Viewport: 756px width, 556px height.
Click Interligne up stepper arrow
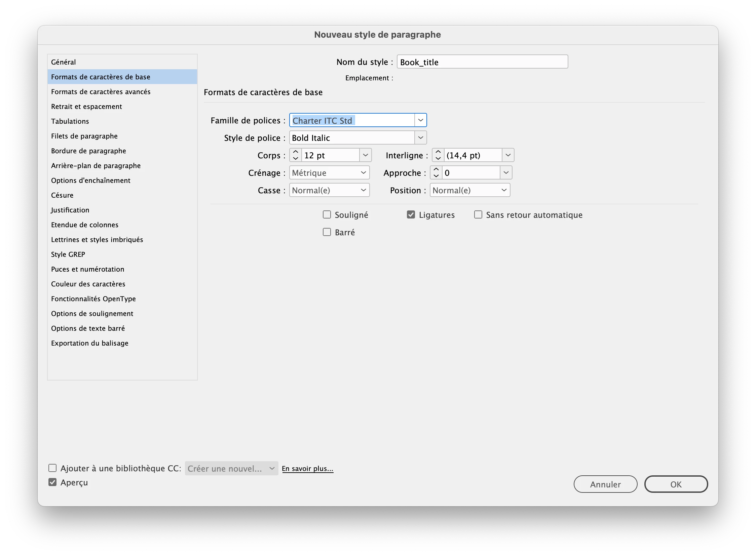click(438, 152)
